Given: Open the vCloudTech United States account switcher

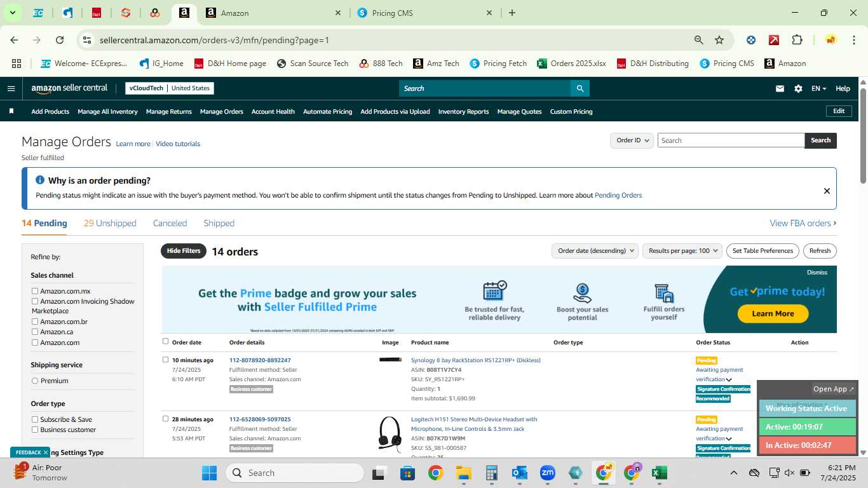Looking at the screenshot, I should tap(170, 88).
